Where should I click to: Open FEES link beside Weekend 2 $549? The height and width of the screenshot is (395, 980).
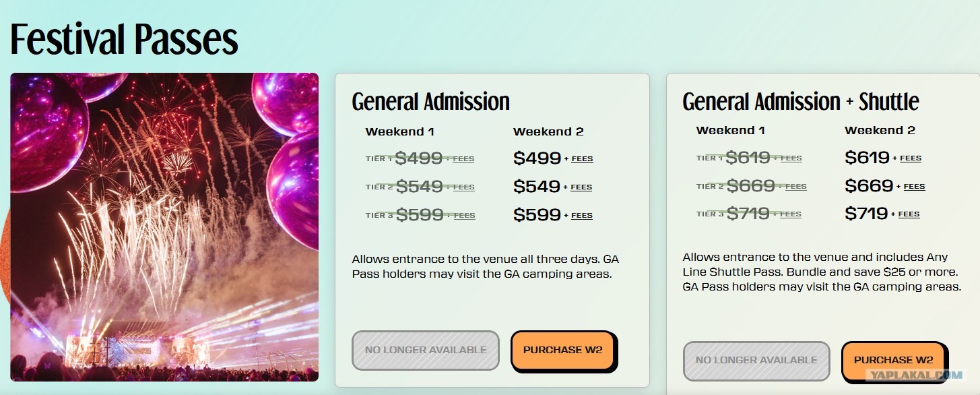[x=581, y=187]
